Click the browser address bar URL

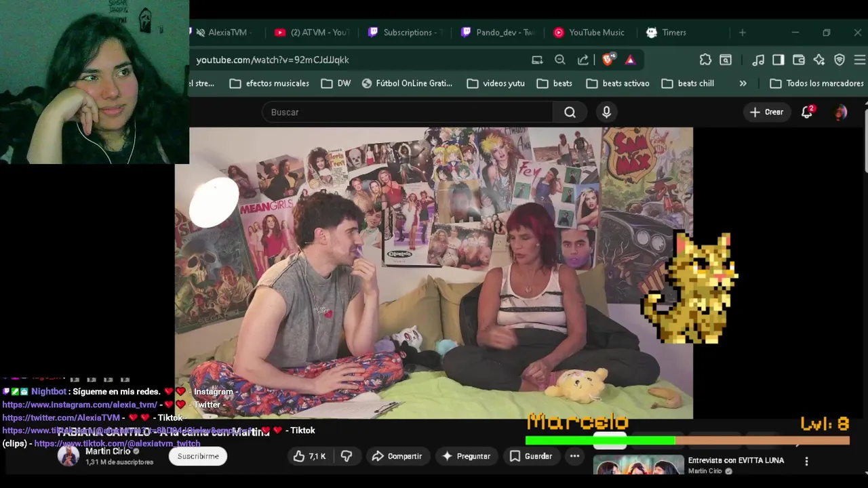(x=273, y=60)
